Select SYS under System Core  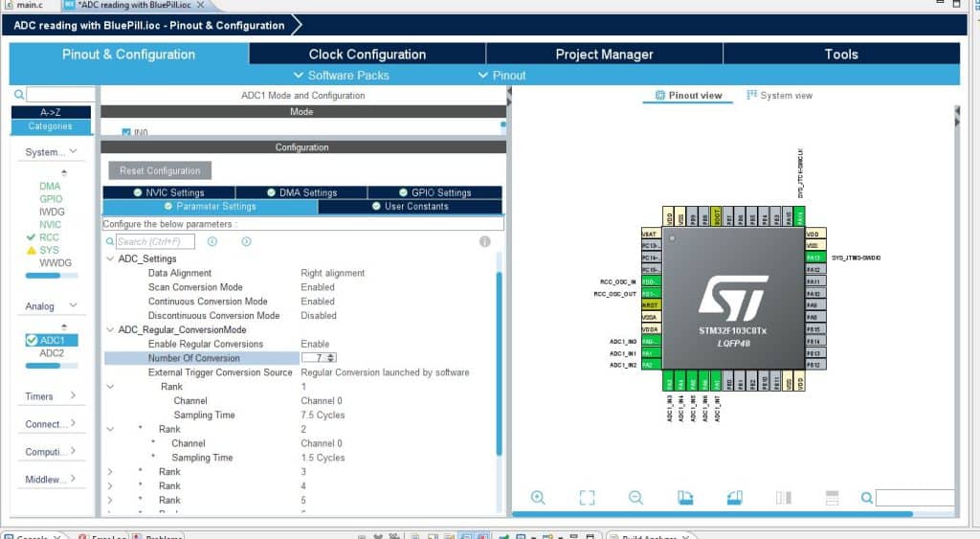pyautogui.click(x=50, y=250)
